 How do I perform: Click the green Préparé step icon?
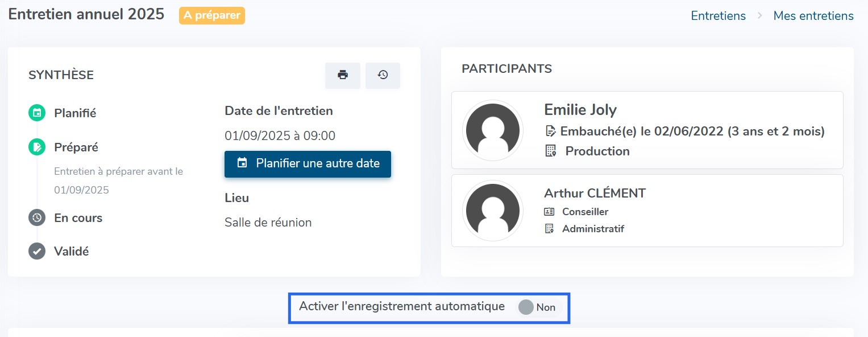(37, 147)
